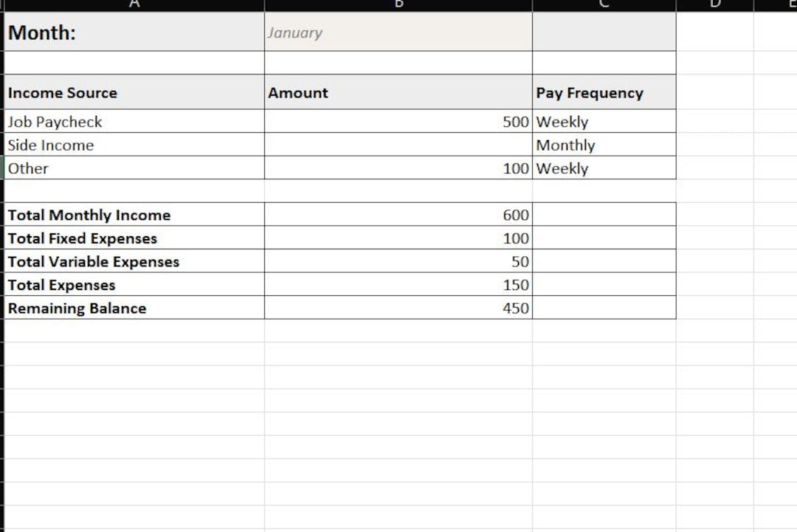Select the Other income source cell
Viewport: 797px width, 532px height.
coord(134,167)
